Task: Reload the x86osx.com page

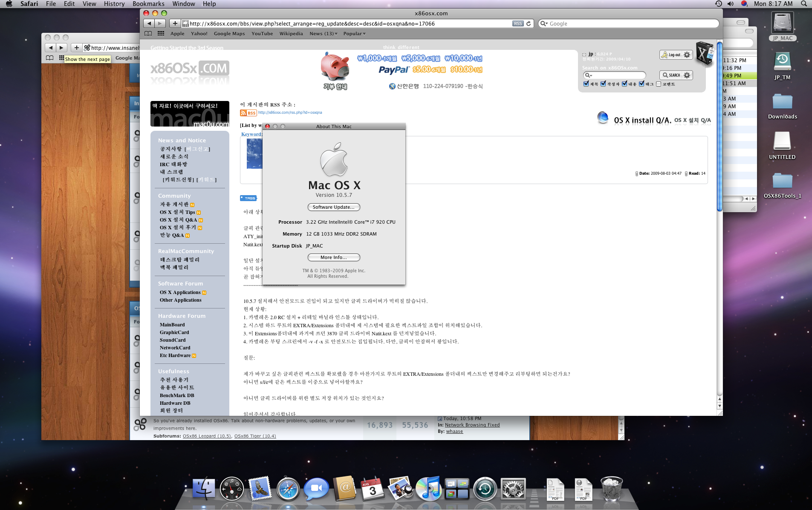Action: tap(529, 23)
